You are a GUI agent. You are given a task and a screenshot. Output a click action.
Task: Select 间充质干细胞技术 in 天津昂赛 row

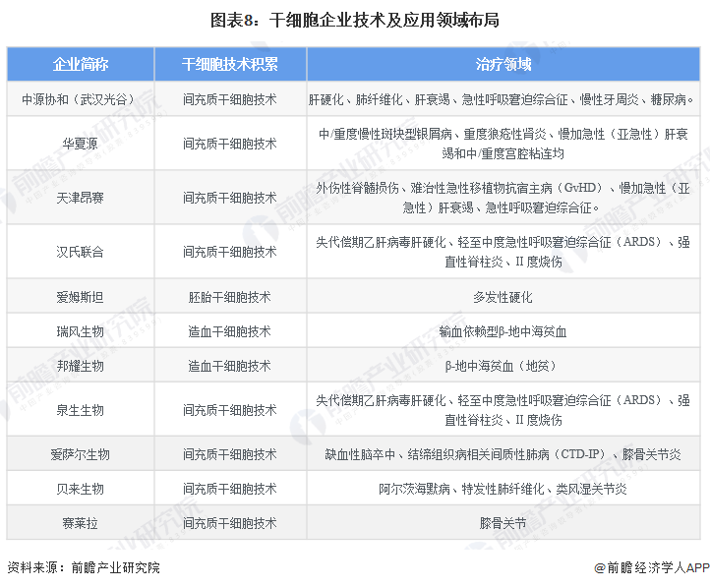coord(230,198)
